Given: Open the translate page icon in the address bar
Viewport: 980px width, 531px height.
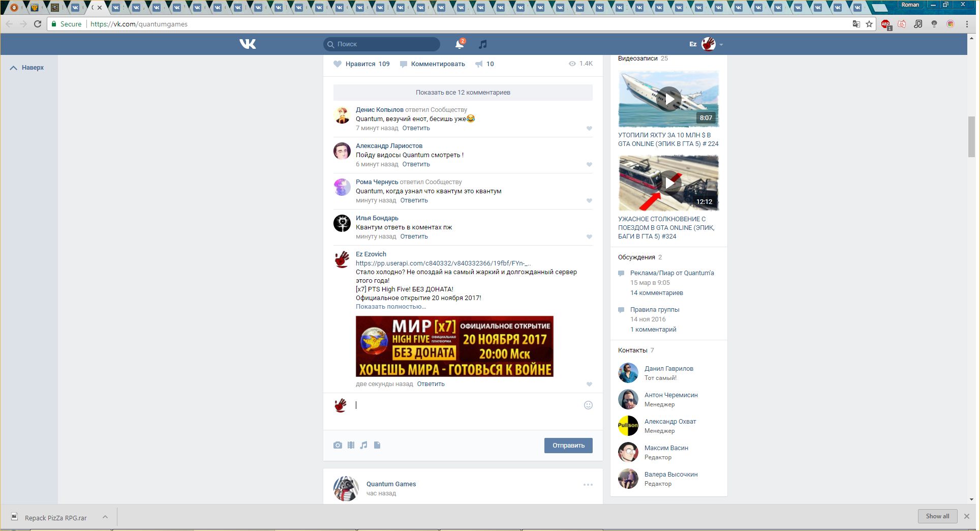Looking at the screenshot, I should 856,24.
